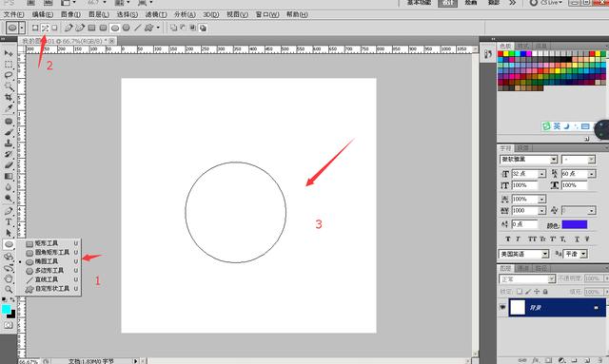Select the Spot Healing Brush tool
This screenshot has height=364, width=609.
[9, 122]
